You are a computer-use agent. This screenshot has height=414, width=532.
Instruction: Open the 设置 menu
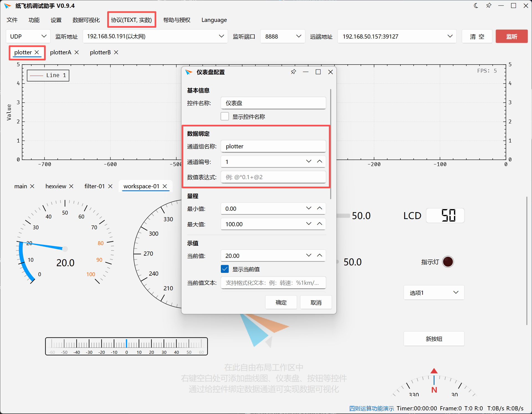(56, 20)
